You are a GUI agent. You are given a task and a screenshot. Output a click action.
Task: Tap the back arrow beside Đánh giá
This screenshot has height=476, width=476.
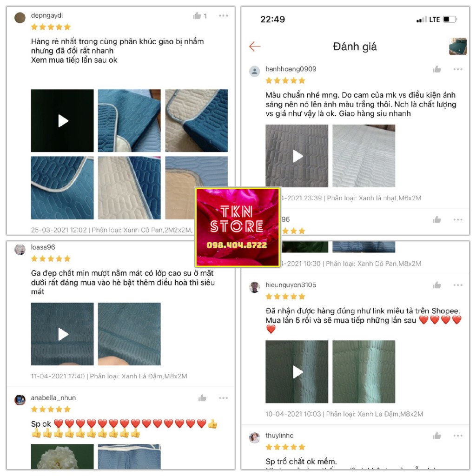pyautogui.click(x=255, y=46)
